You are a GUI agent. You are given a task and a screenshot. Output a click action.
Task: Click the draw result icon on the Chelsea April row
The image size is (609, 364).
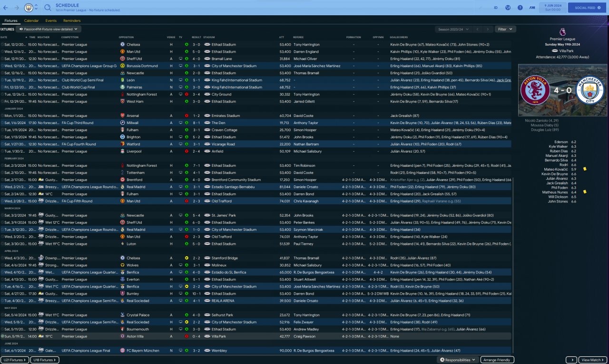[x=187, y=258]
